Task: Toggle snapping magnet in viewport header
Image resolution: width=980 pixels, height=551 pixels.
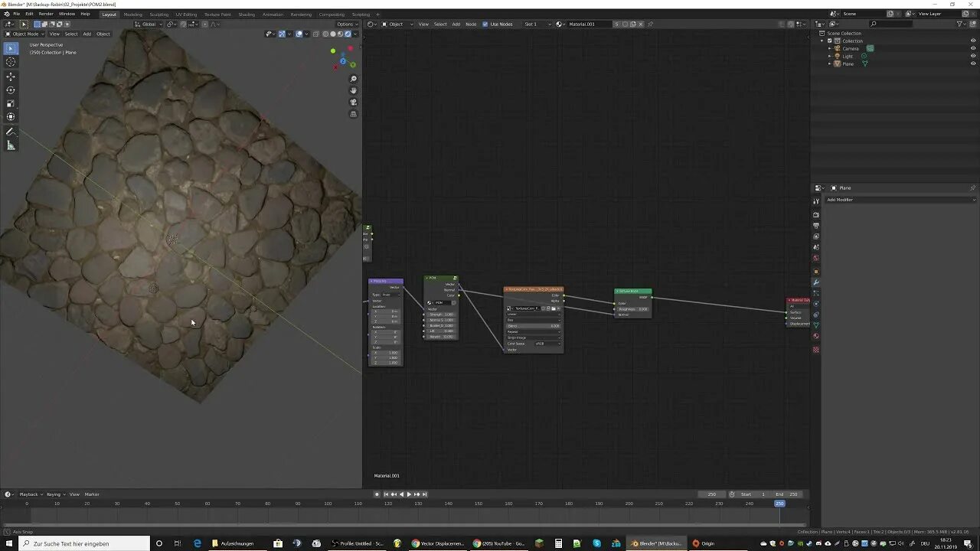Action: [x=183, y=24]
